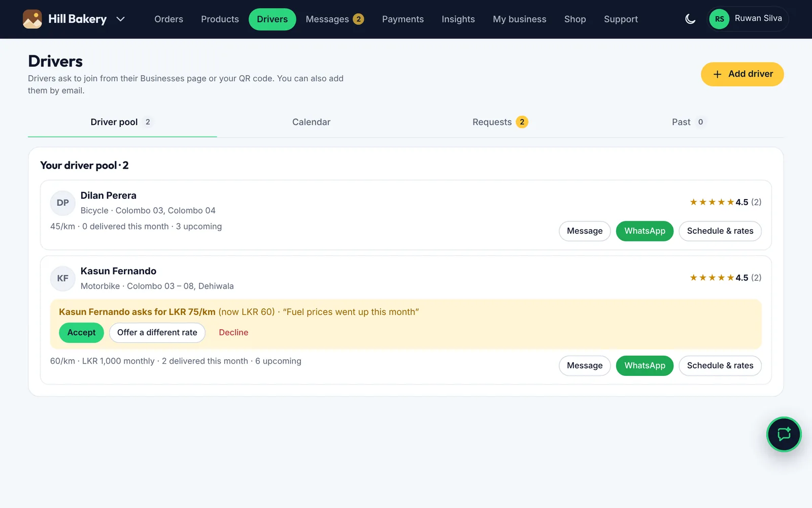
Task: Open the Support page
Action: tap(621, 19)
